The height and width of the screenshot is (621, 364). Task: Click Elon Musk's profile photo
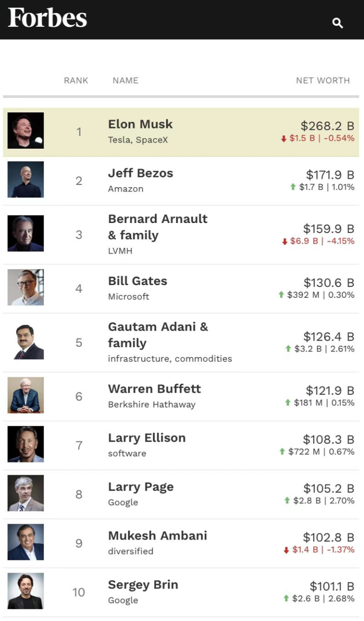(x=26, y=131)
